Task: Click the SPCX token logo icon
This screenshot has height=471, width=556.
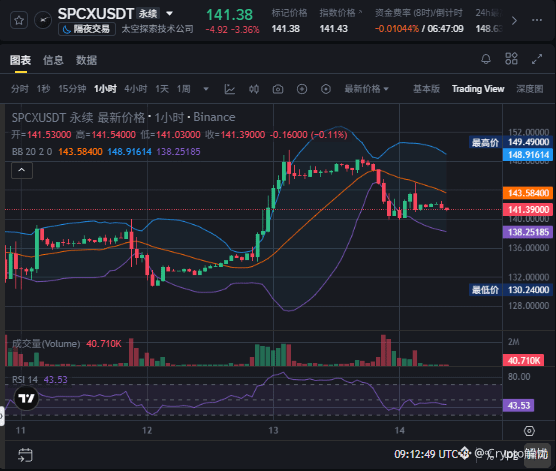Action: click(x=43, y=21)
